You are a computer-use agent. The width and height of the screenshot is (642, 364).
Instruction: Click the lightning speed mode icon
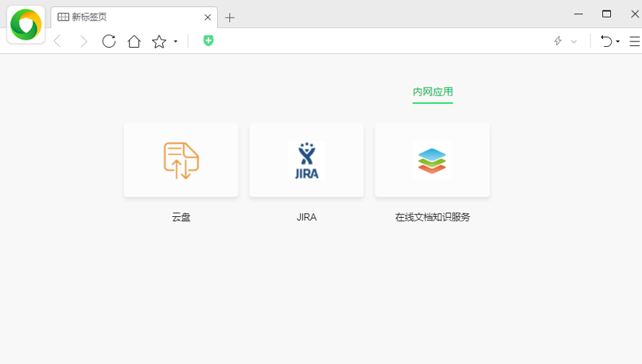[x=558, y=41]
